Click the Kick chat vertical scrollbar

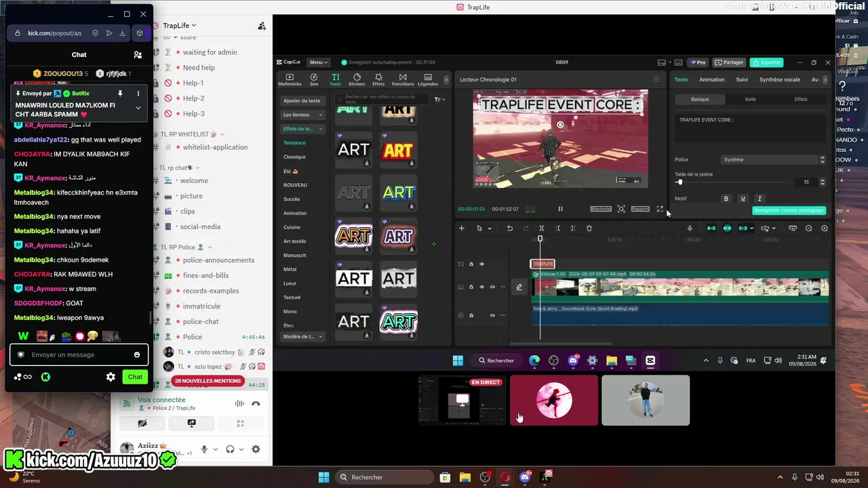(x=151, y=318)
